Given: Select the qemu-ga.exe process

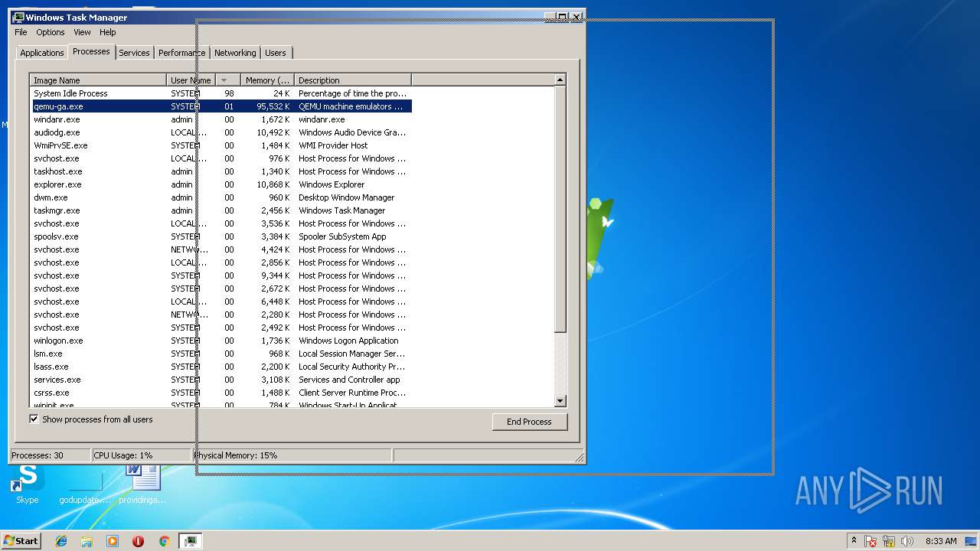Looking at the screenshot, I should point(222,106).
